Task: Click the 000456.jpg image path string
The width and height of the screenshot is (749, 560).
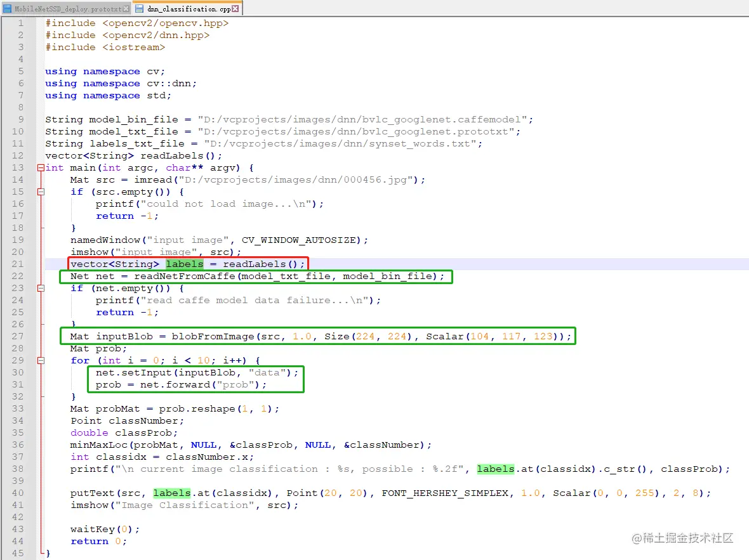Action: click(x=296, y=179)
